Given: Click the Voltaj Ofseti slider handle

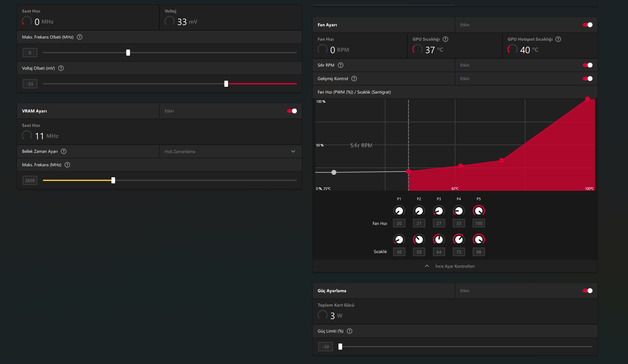Looking at the screenshot, I should tap(226, 84).
